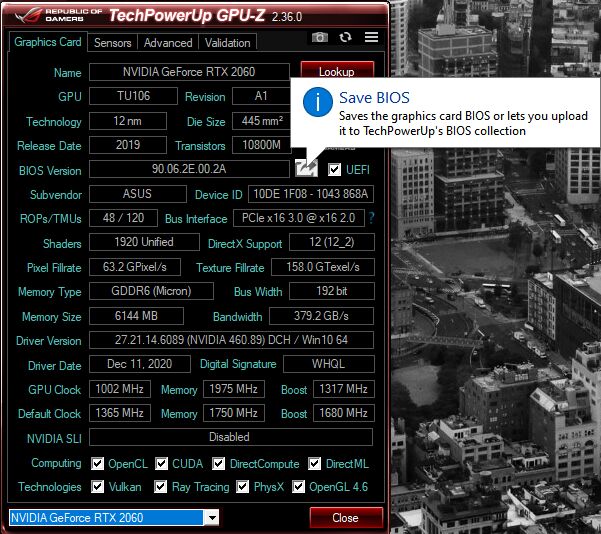Image resolution: width=601 pixels, height=534 pixels.
Task: Click the Bus Width value 192 bit
Action: pos(332,291)
